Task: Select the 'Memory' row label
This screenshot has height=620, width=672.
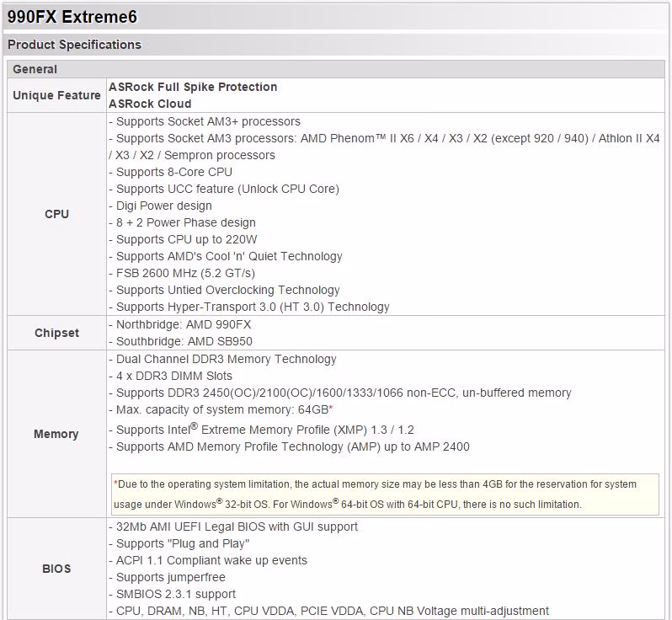Action: pyautogui.click(x=56, y=434)
